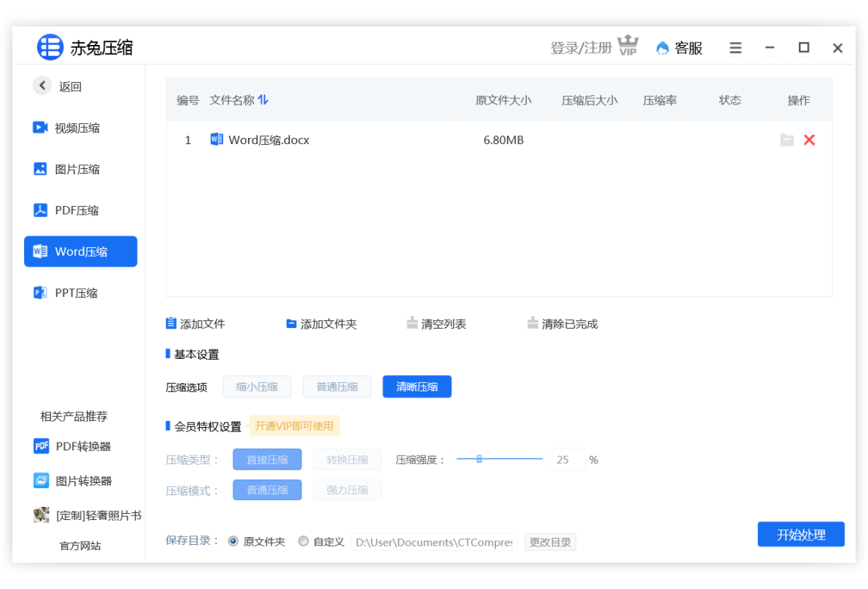Sort file list by 文件名称 arrows
868x589 pixels.
[263, 100]
